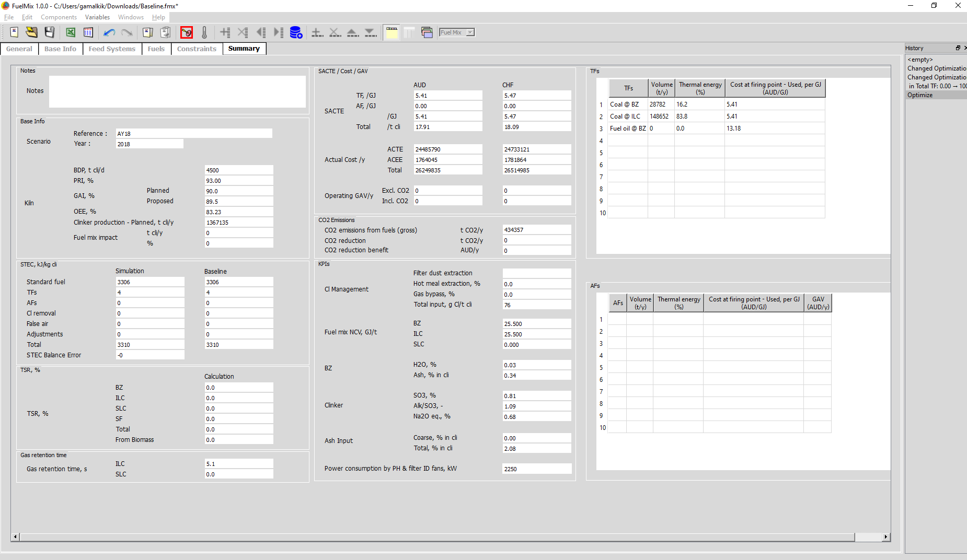Viewport: 967px width, 560px height.
Task: Open the Edit menu
Action: tap(27, 17)
